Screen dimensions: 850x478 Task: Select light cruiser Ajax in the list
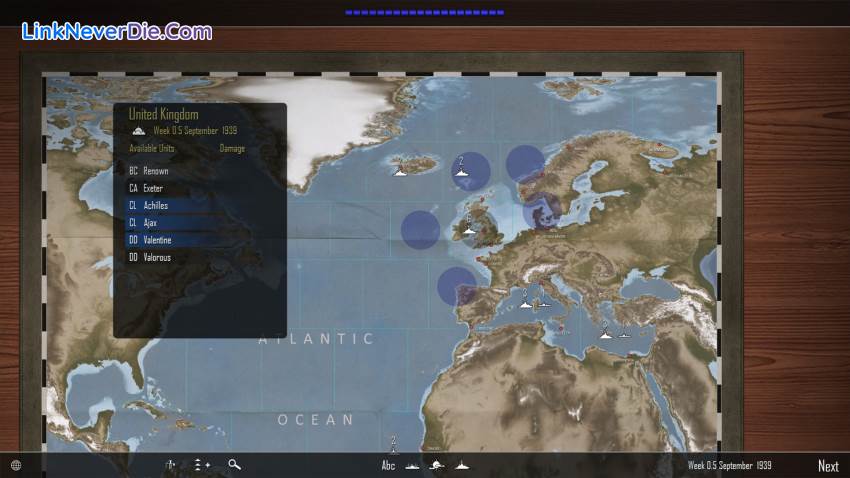[149, 223]
